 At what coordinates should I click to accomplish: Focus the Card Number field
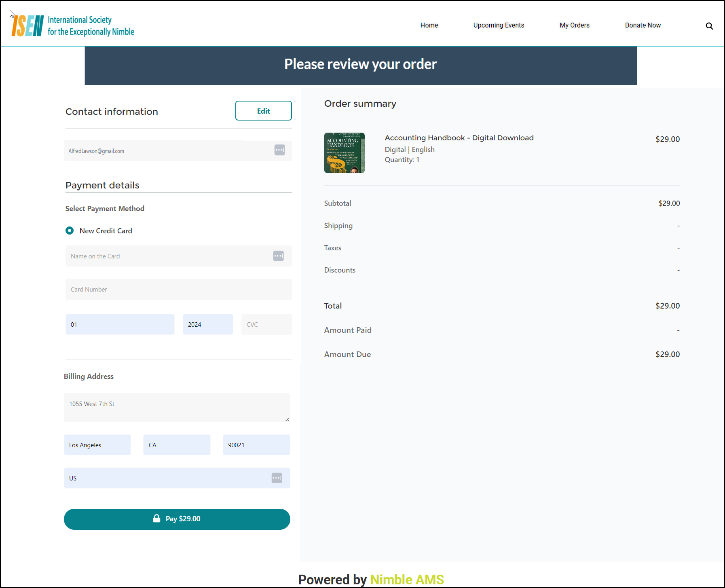click(x=178, y=290)
